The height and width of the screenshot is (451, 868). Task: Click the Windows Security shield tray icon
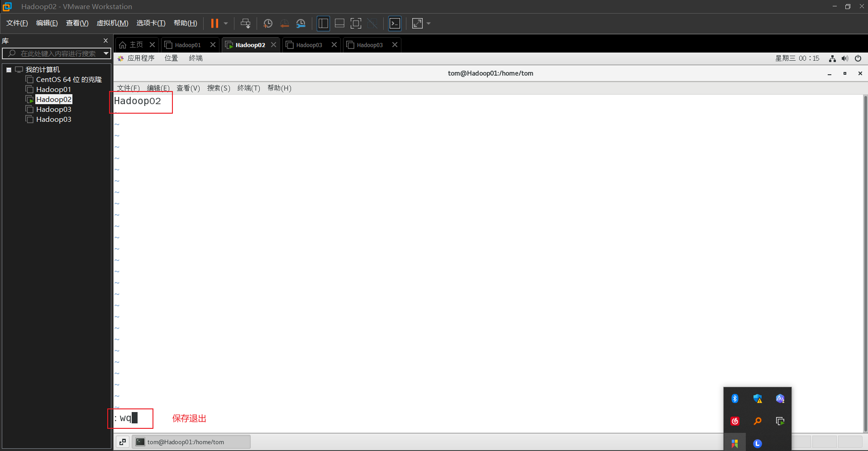tap(758, 398)
